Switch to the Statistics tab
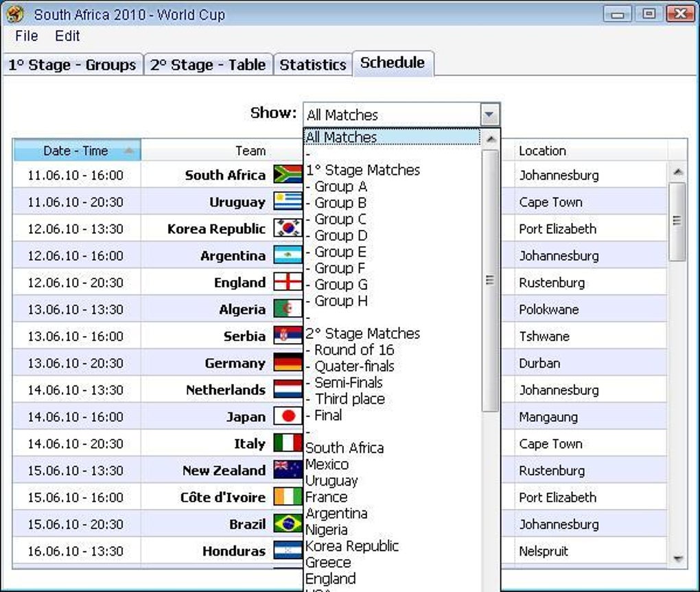 [x=313, y=64]
